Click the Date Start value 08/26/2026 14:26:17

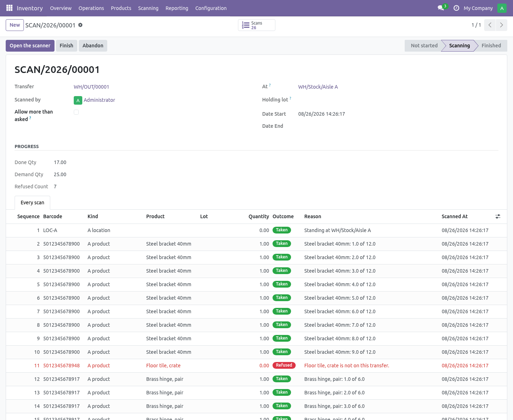(x=321, y=114)
